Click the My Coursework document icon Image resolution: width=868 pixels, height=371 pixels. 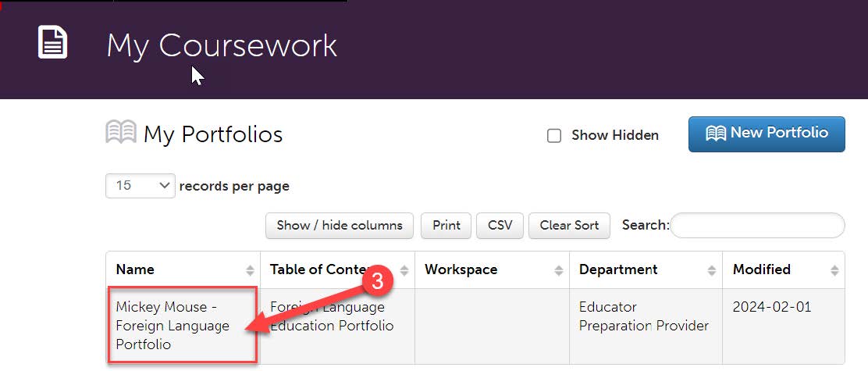click(52, 42)
